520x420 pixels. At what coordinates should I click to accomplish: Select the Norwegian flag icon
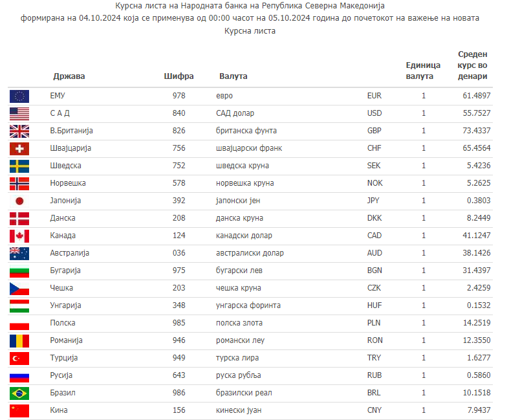pos(19,184)
